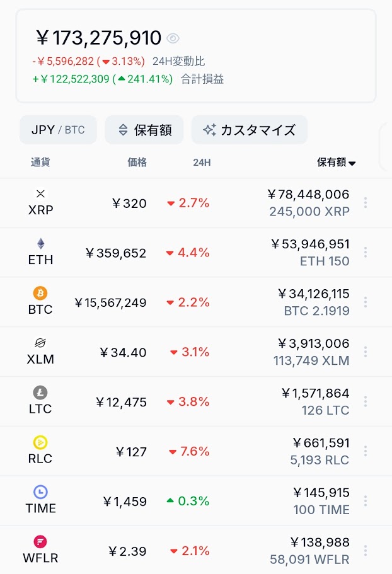Viewport: 392px width, 574px height.
Task: Open XRP row three-dot menu
Action: pyautogui.click(x=366, y=202)
